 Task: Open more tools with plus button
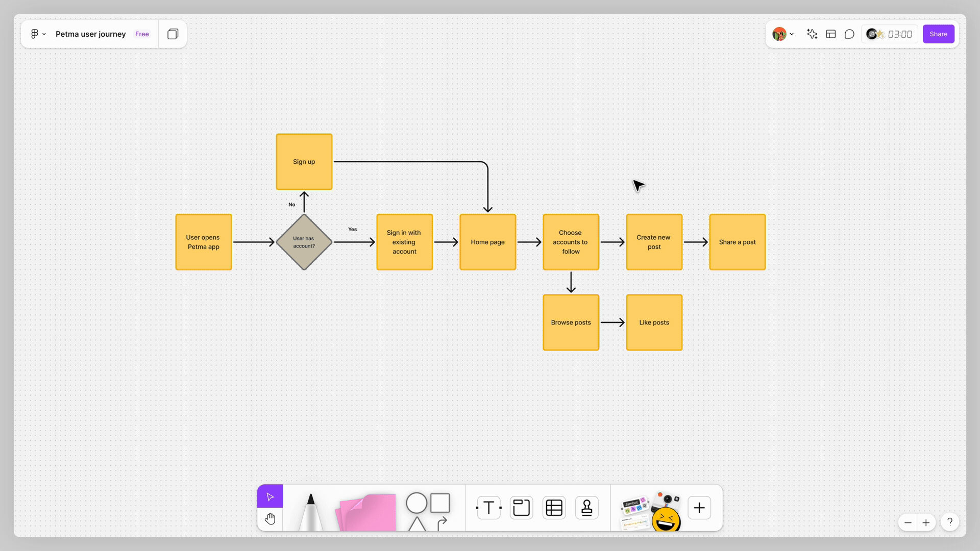[x=699, y=508]
